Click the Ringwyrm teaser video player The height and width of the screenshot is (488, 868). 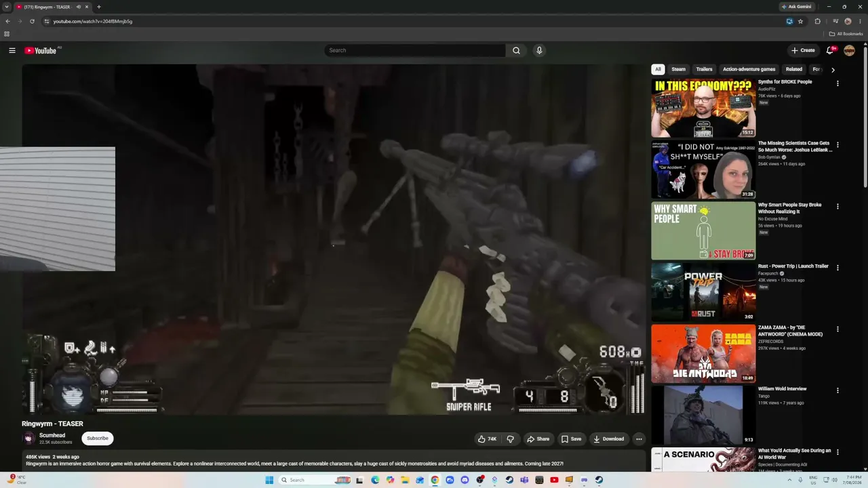click(334, 239)
